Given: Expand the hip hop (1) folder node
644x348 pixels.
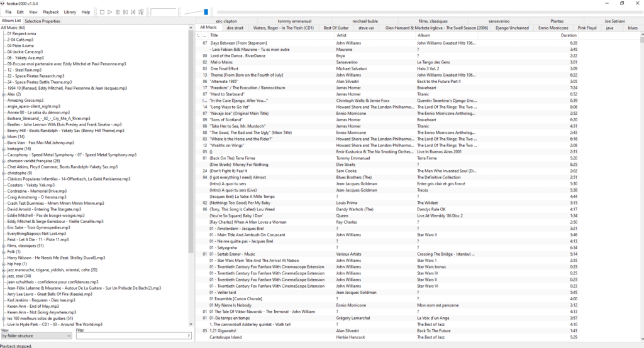Looking at the screenshot, I should 4,264.
